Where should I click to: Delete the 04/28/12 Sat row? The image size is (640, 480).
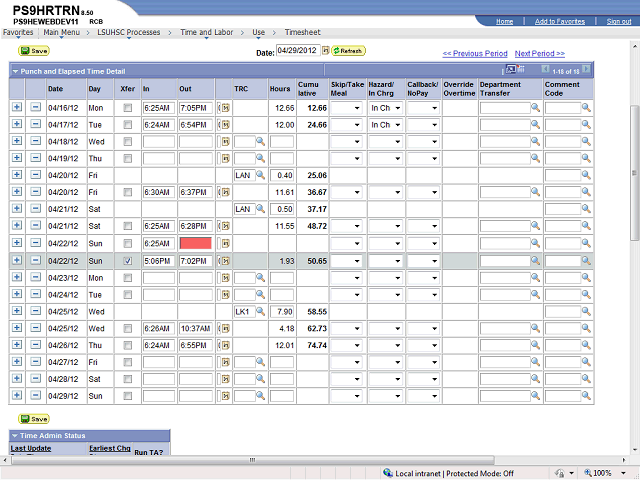point(36,378)
